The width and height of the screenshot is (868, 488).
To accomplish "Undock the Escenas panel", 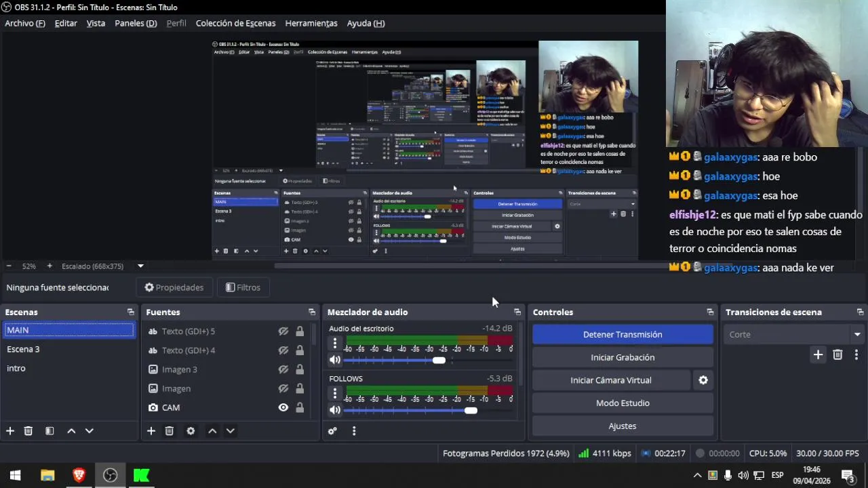I will (x=131, y=312).
